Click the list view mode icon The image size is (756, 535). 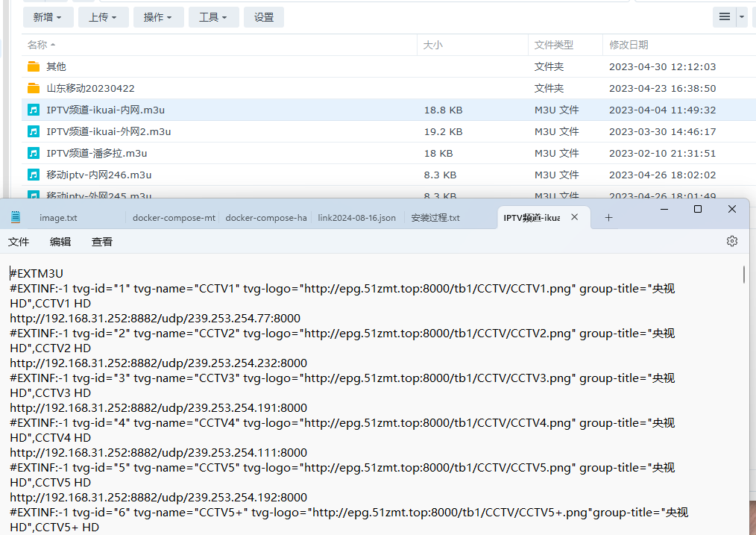click(724, 17)
